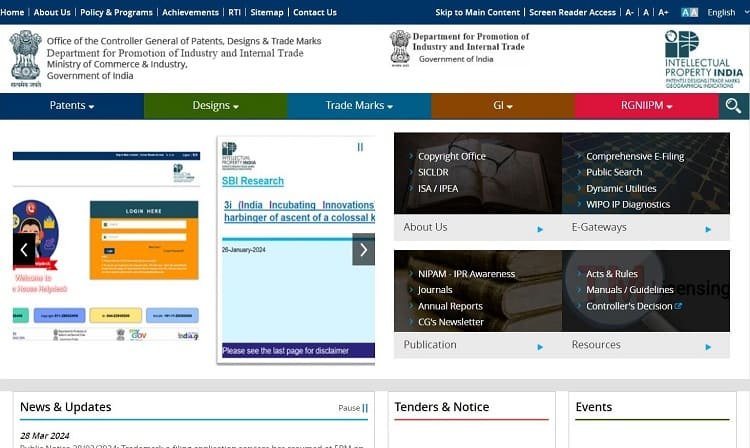The width and height of the screenshot is (750, 448).
Task: Open the Journals link
Action: 435,290
